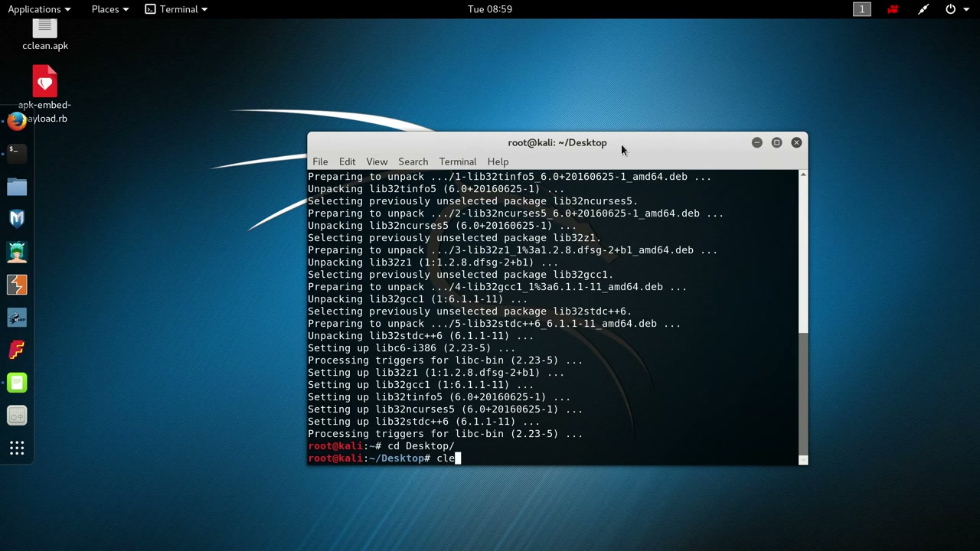Open the power system menu

pos(956,9)
